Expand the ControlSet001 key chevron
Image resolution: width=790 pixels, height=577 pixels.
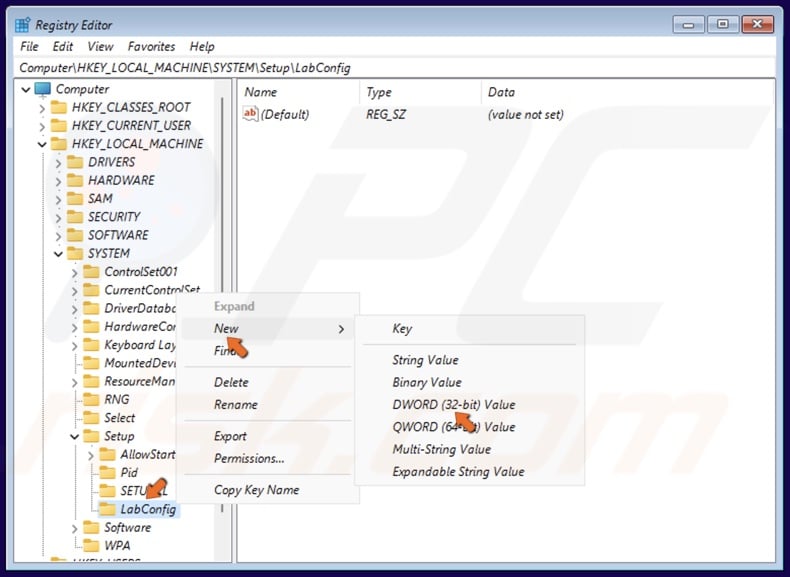[x=75, y=272]
